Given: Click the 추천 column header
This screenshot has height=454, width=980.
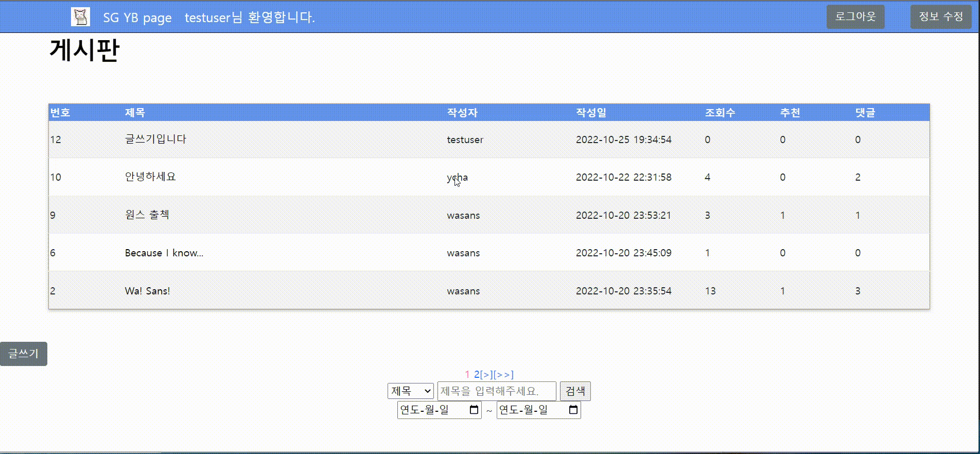Looking at the screenshot, I should click(x=790, y=112).
